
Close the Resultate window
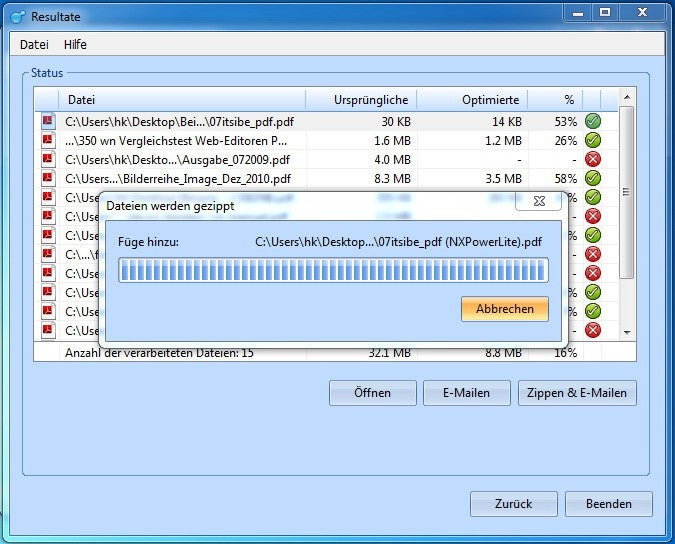tap(643, 13)
